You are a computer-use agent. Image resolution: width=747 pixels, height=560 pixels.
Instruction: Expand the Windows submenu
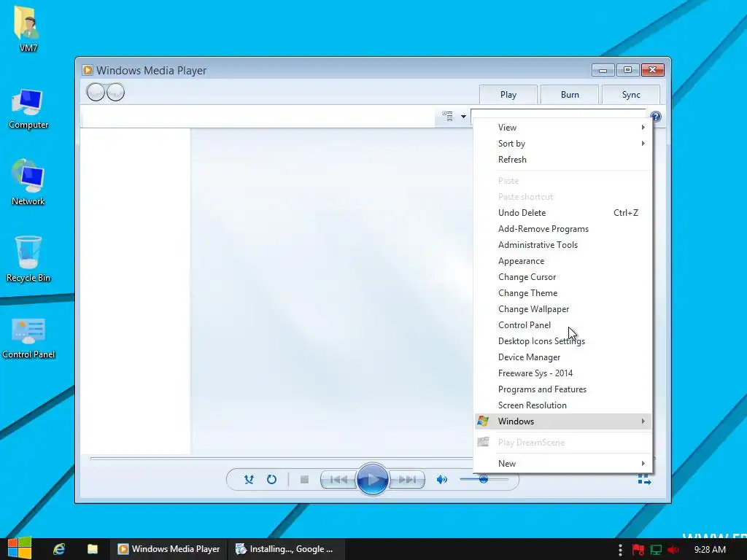point(563,421)
